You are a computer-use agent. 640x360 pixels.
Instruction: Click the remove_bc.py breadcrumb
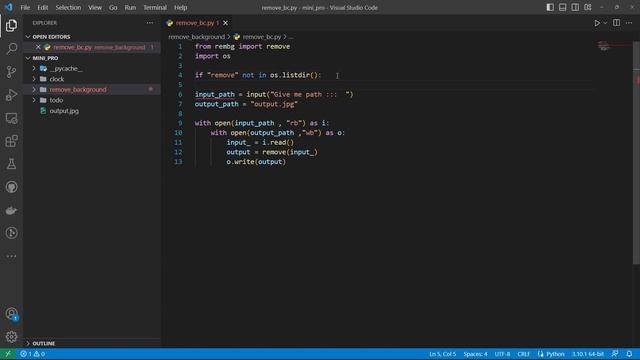pyautogui.click(x=261, y=37)
